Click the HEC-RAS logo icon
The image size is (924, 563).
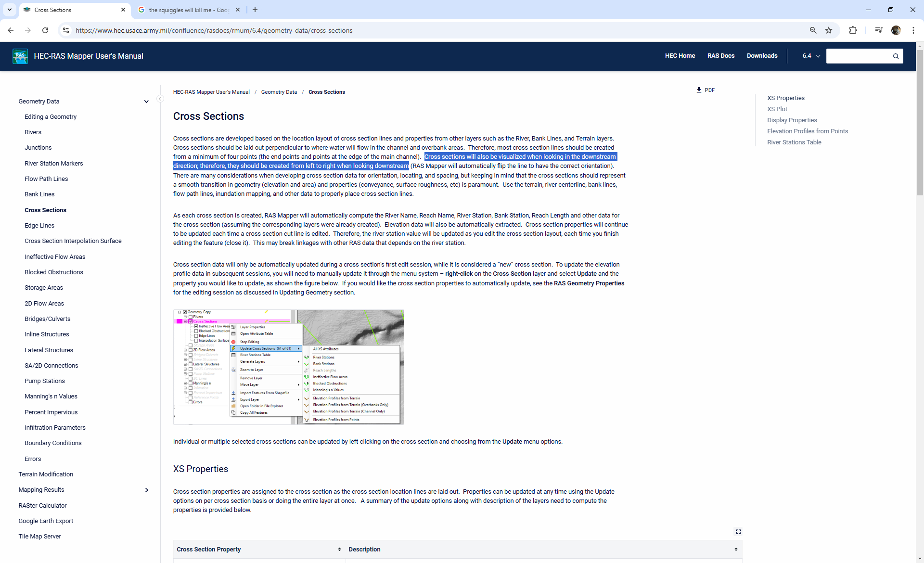point(20,56)
